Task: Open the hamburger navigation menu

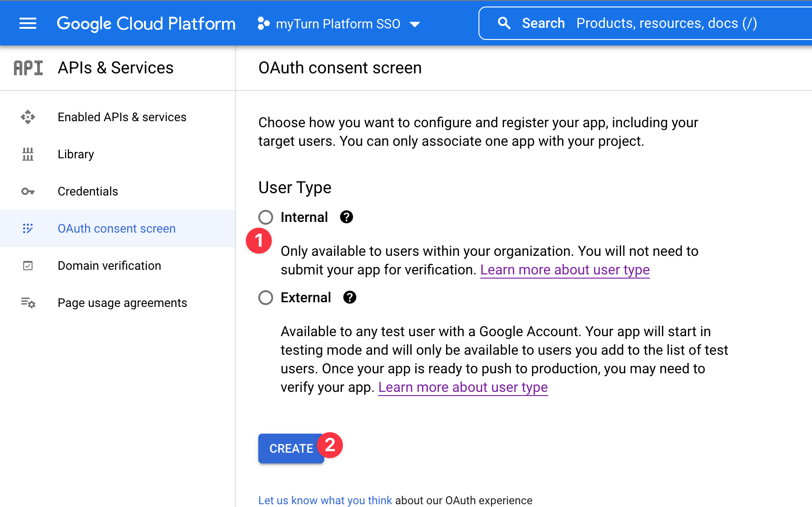Action: (28, 23)
